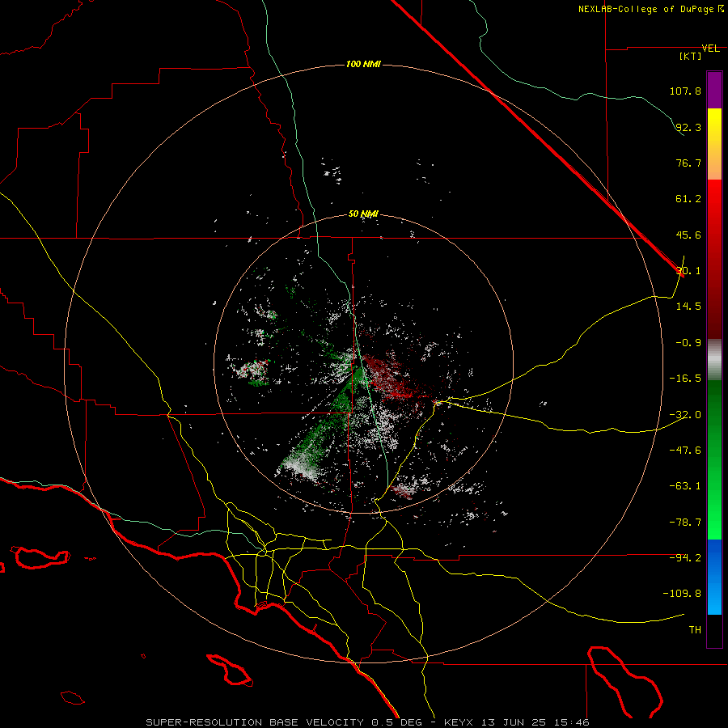This screenshot has width=728, height=728.
Task: Pick the black TH segment of the color bar
Action: pyautogui.click(x=714, y=631)
